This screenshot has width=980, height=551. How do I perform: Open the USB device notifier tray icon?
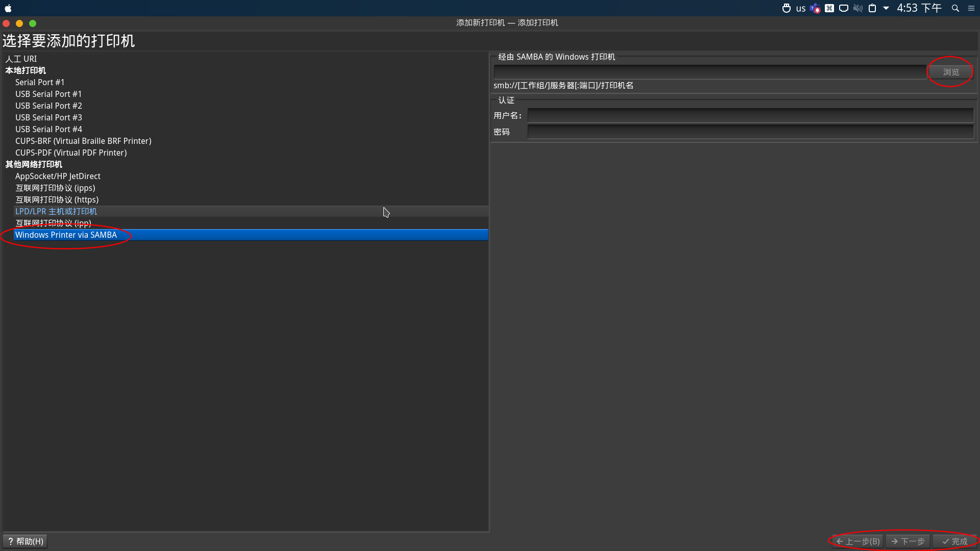pyautogui.click(x=786, y=8)
